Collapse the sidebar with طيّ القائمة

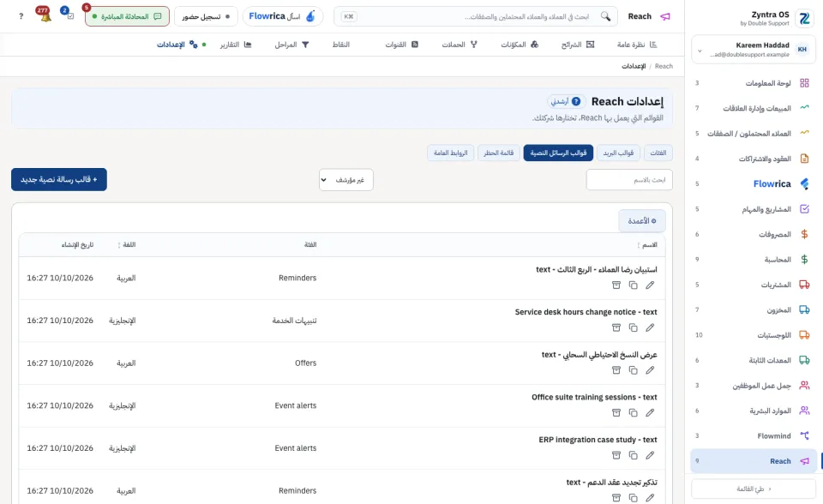754,489
